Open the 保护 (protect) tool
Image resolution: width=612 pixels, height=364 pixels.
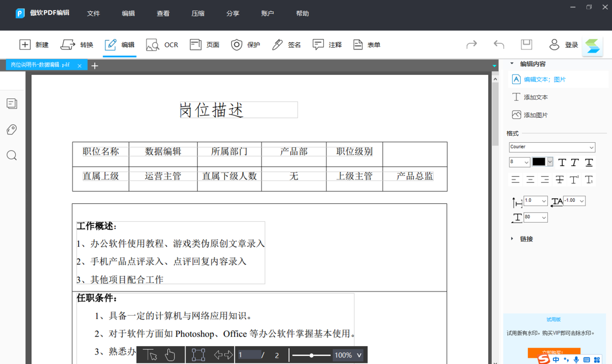coord(245,44)
